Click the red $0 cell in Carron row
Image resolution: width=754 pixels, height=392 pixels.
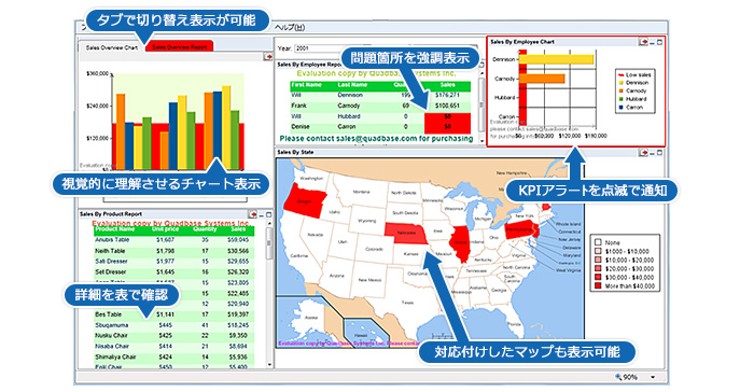(x=447, y=127)
